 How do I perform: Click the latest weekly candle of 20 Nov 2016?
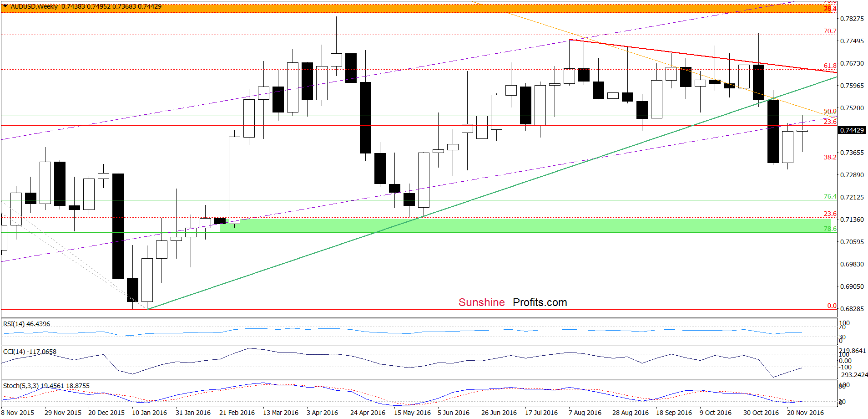[802, 131]
